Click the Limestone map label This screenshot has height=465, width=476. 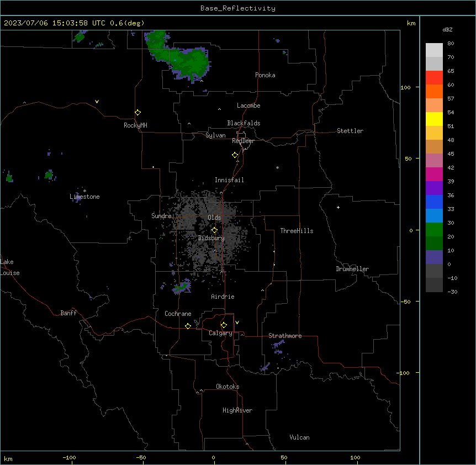(84, 197)
